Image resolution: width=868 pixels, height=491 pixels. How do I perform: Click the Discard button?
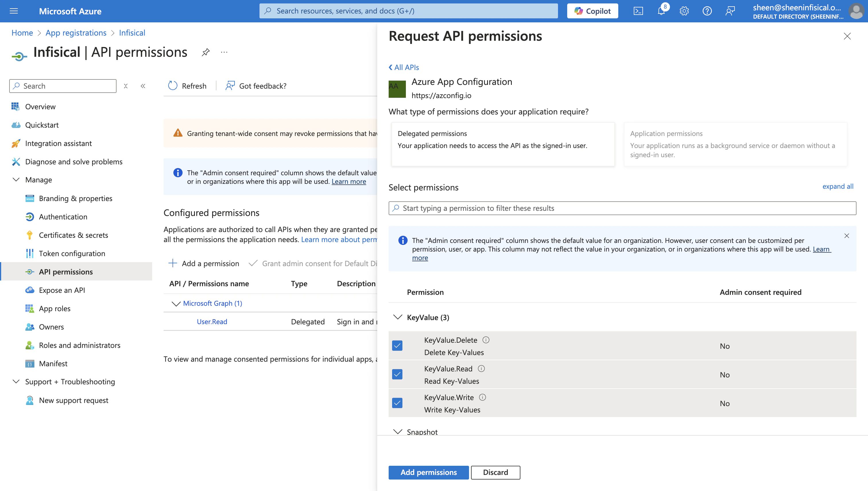click(x=495, y=472)
